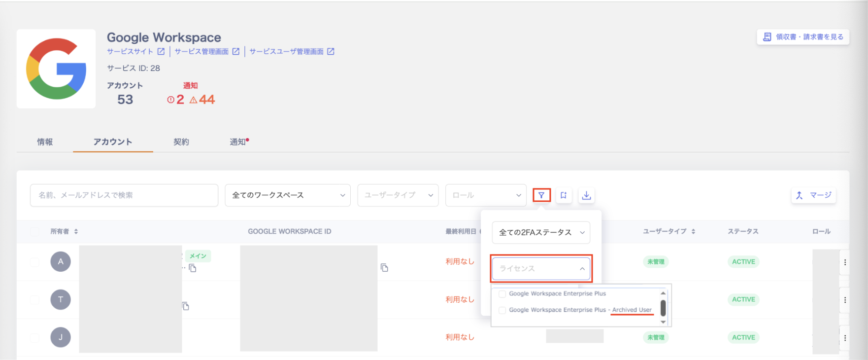
Task: Click the Google logo thumbnail
Action: 56,69
